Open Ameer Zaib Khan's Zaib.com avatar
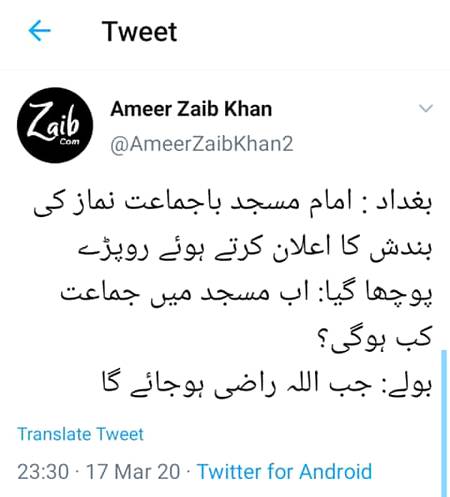Viewport: 450px width, 497px height. 55,125
